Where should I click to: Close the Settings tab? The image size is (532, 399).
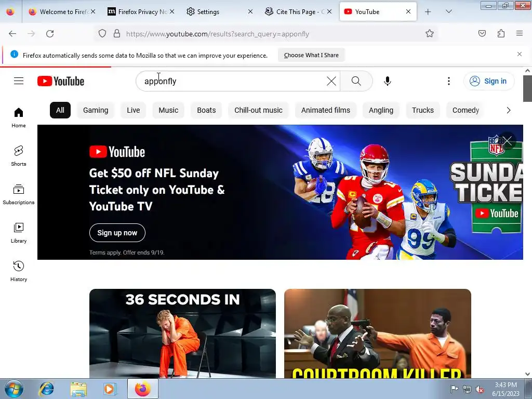[x=250, y=11]
